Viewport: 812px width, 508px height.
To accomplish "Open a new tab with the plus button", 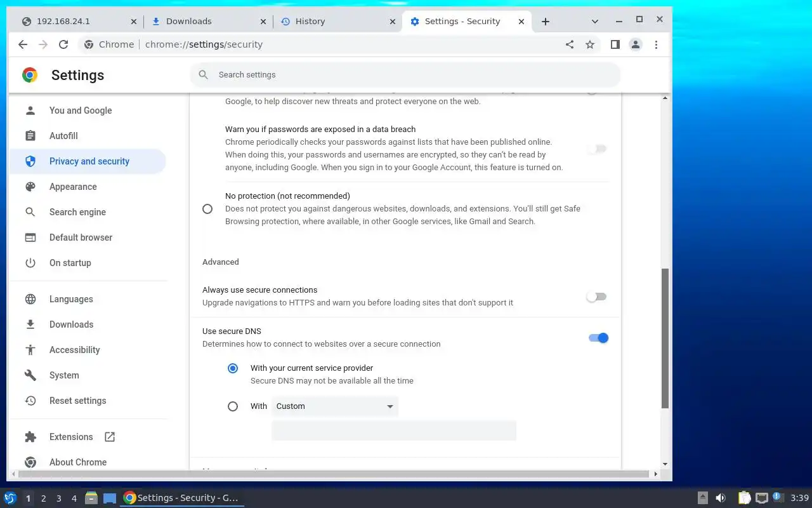I will click(x=546, y=22).
